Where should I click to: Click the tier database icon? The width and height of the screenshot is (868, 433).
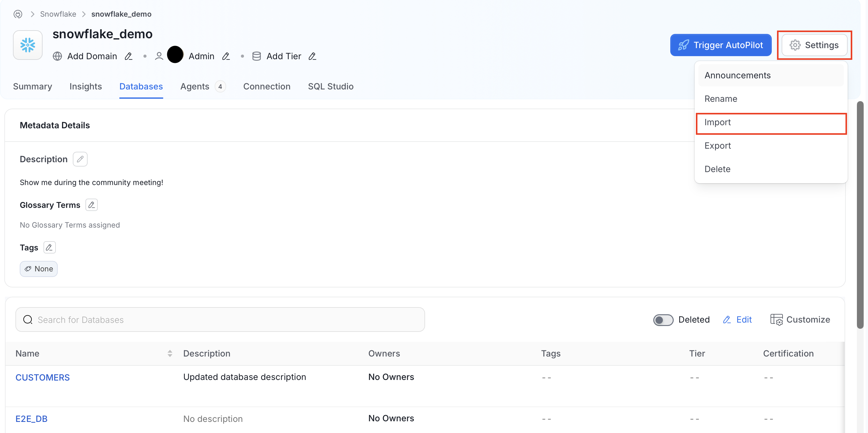point(256,56)
